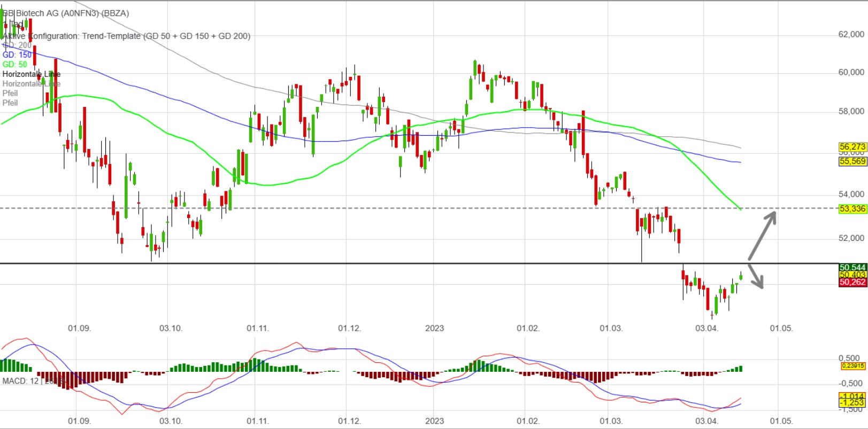
Task: Open the 1 Tag timeframe label
Action: coord(15,25)
